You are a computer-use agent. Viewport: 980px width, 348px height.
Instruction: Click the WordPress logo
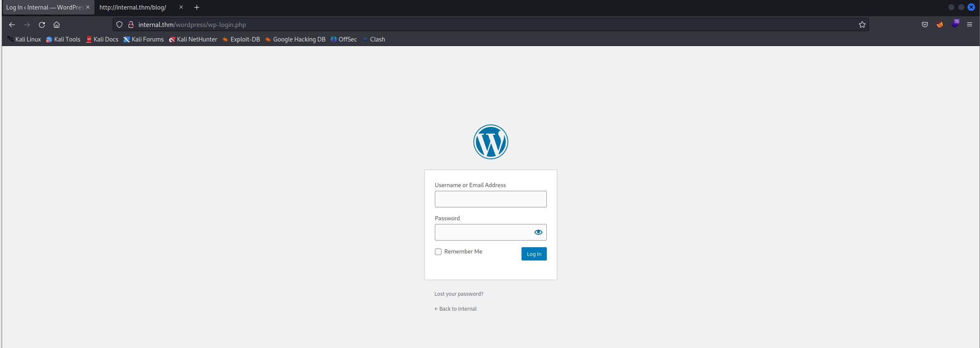tap(490, 142)
